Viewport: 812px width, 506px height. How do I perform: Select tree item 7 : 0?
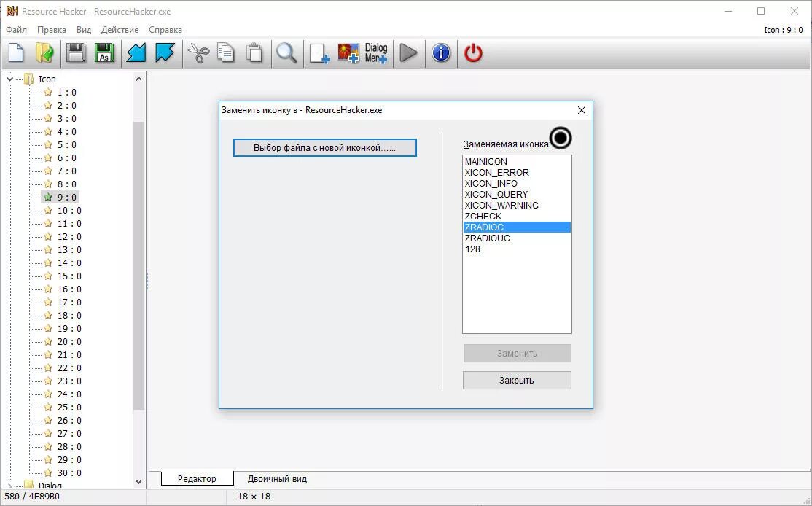click(67, 171)
